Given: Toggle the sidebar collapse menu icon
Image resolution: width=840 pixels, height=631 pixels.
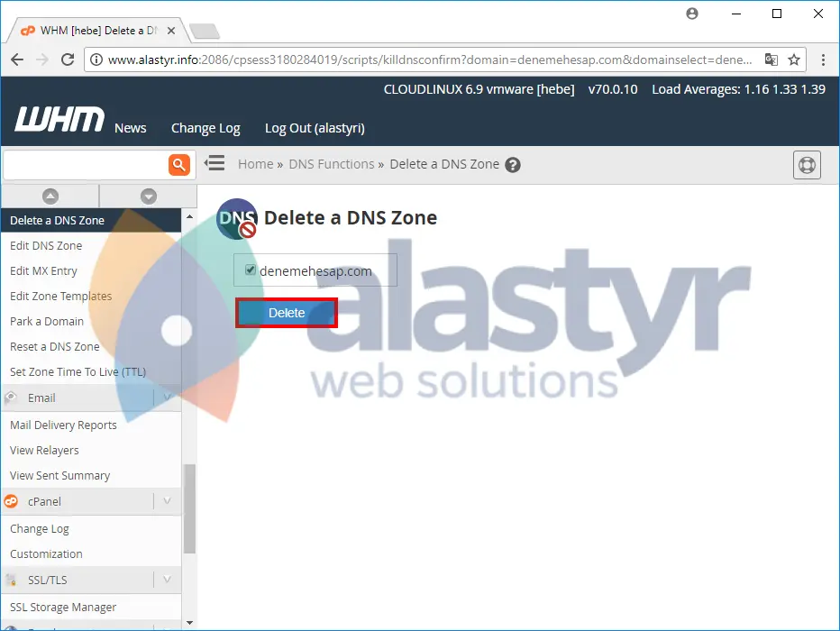Looking at the screenshot, I should (215, 163).
